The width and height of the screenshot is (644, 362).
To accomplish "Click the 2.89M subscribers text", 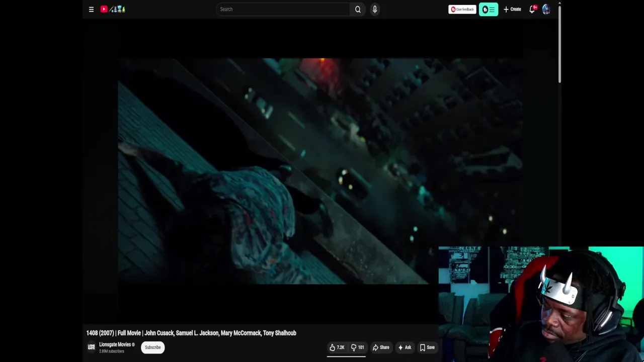I will tap(112, 351).
